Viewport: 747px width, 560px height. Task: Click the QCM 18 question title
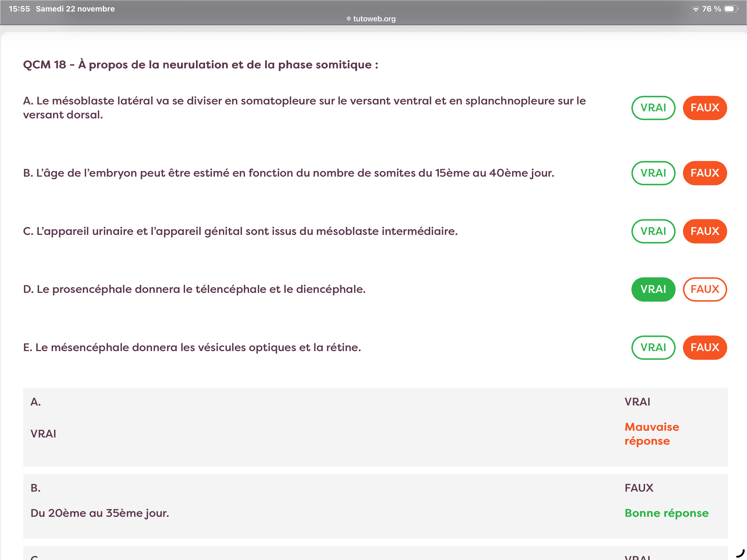pyautogui.click(x=200, y=65)
